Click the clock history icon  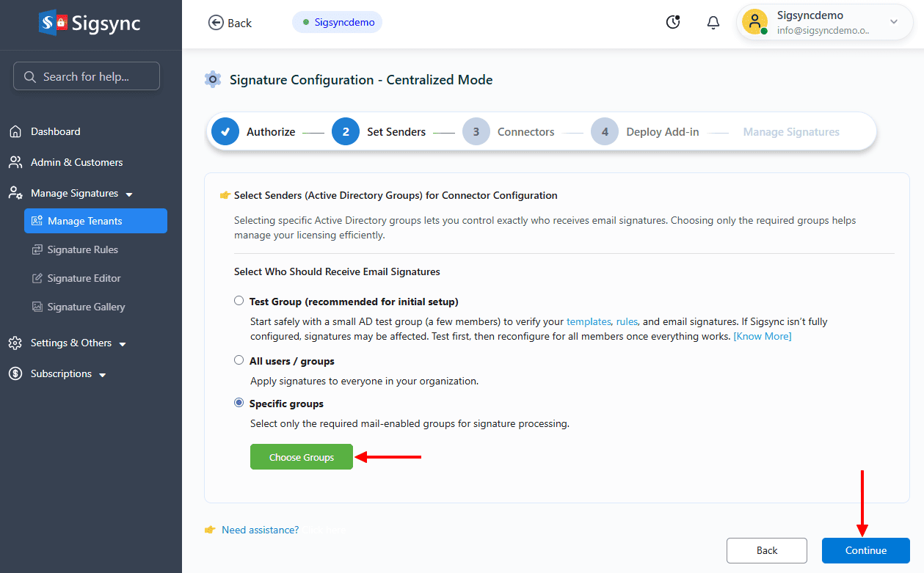coord(672,23)
